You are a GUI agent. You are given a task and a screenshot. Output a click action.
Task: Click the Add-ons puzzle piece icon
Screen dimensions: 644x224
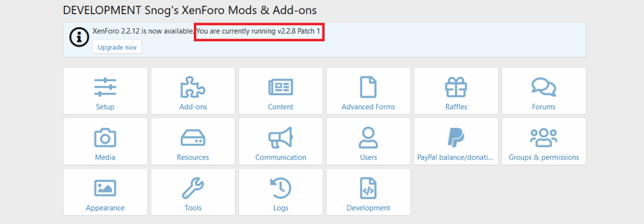[193, 87]
